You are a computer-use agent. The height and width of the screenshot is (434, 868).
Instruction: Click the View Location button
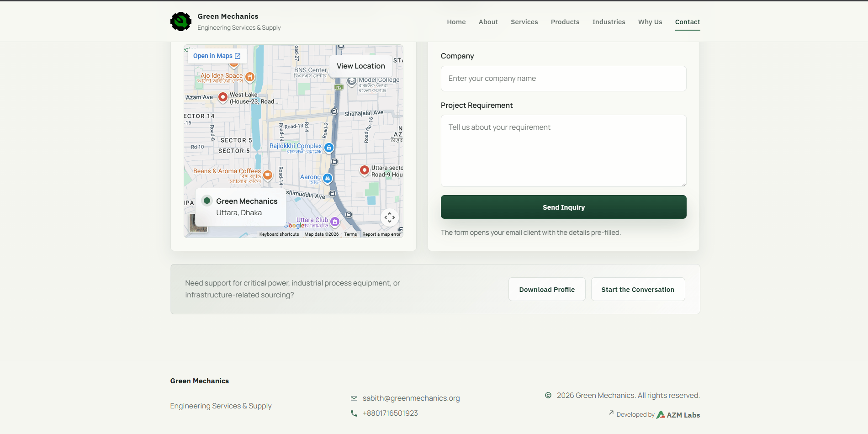(x=361, y=66)
